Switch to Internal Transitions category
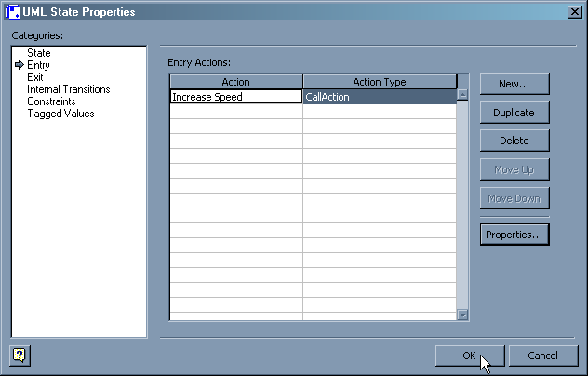The width and height of the screenshot is (588, 376). (68, 89)
